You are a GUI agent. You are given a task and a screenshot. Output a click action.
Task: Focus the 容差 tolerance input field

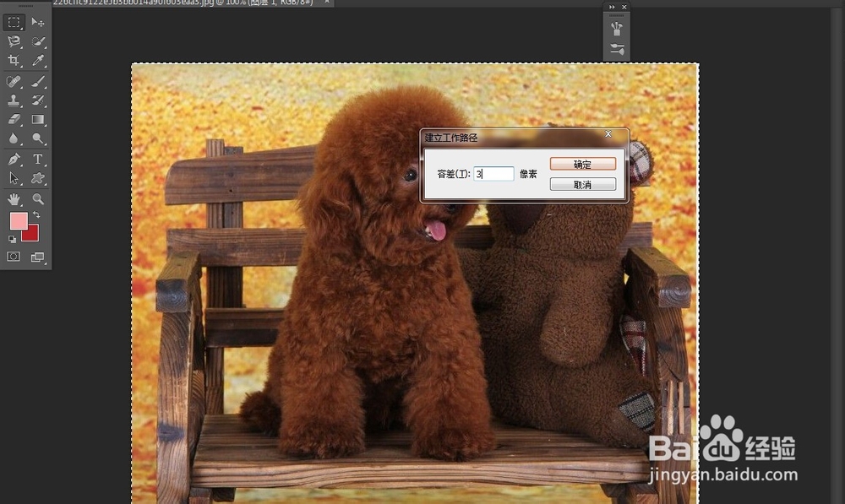493,173
